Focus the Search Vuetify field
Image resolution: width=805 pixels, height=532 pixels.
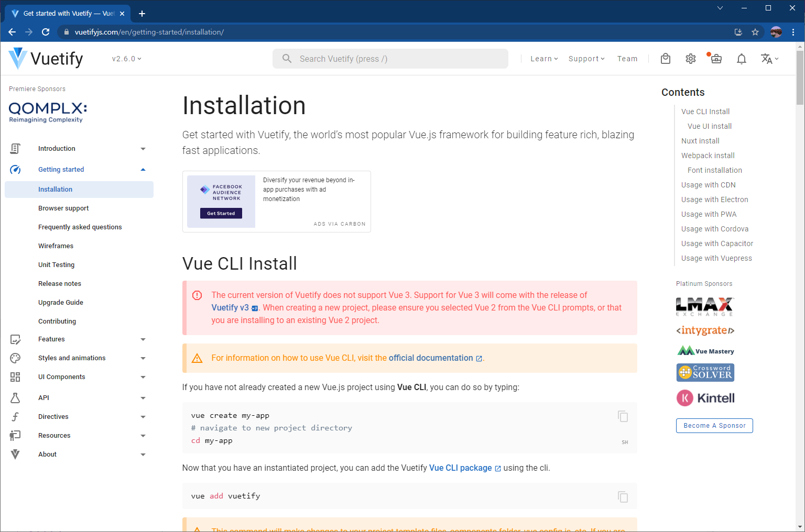click(390, 59)
